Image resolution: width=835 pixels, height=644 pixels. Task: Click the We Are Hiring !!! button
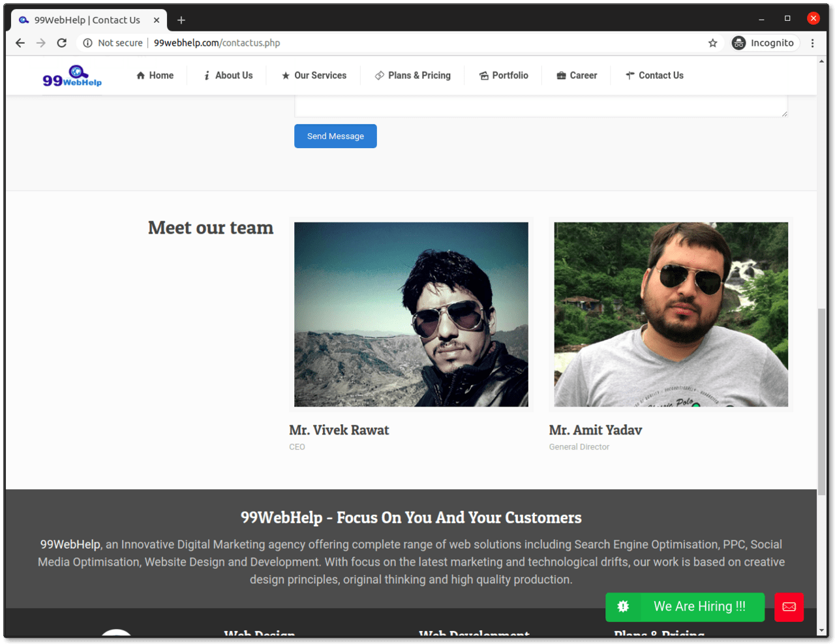685,607
